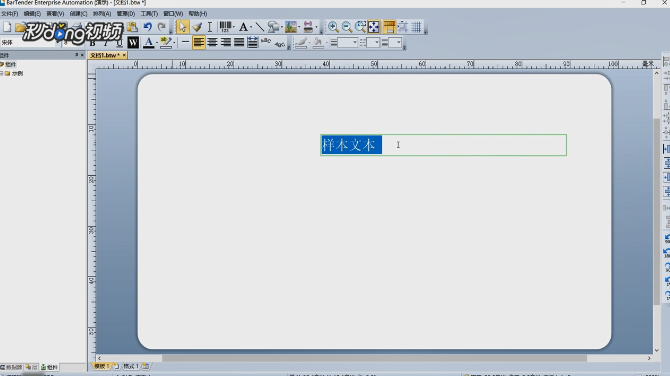Zoom in with magnifier plus icon
The image size is (670, 376).
pyautogui.click(x=333, y=27)
